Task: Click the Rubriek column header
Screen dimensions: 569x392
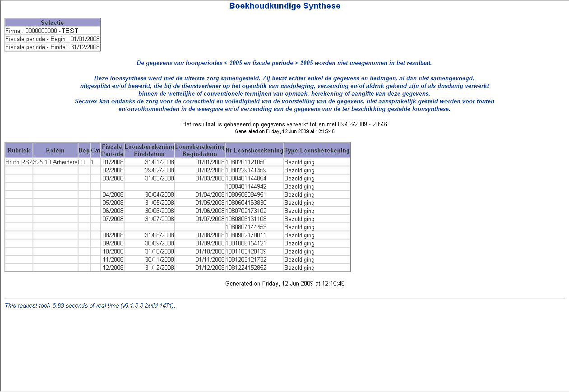Action: pyautogui.click(x=19, y=150)
